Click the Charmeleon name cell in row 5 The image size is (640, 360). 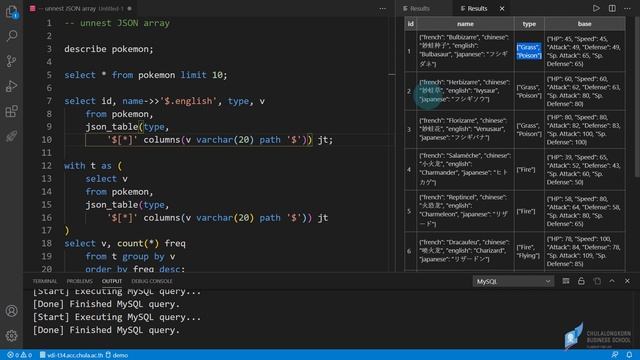click(465, 211)
